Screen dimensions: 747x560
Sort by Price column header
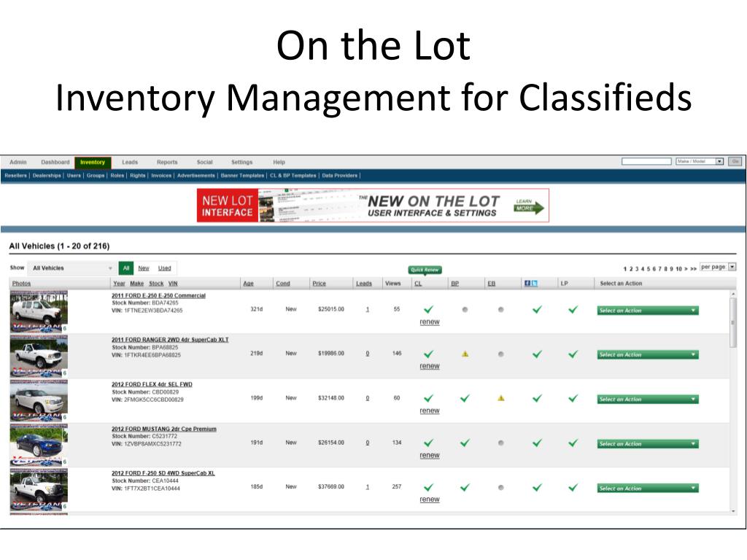(320, 284)
